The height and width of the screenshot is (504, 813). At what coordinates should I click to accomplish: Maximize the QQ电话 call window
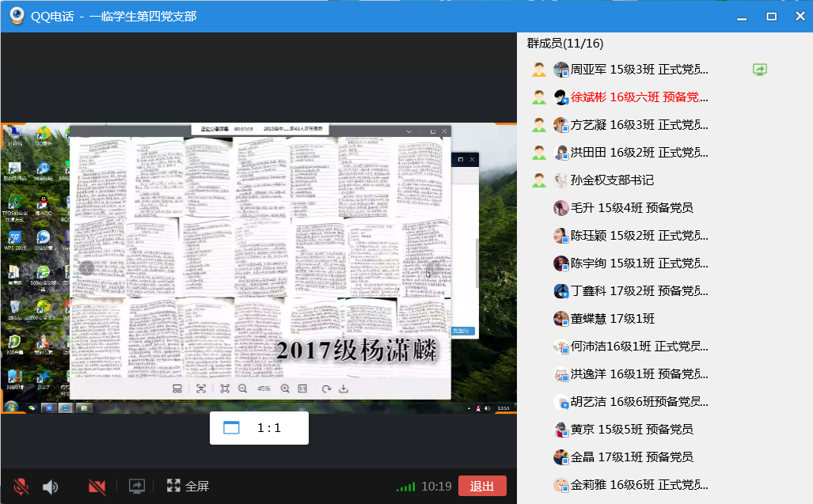tap(772, 17)
